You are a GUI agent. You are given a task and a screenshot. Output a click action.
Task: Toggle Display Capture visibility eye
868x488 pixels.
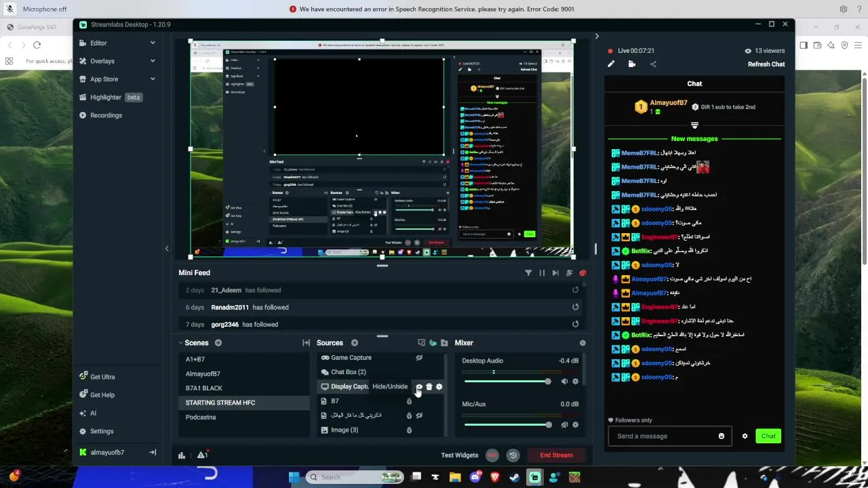(x=418, y=387)
